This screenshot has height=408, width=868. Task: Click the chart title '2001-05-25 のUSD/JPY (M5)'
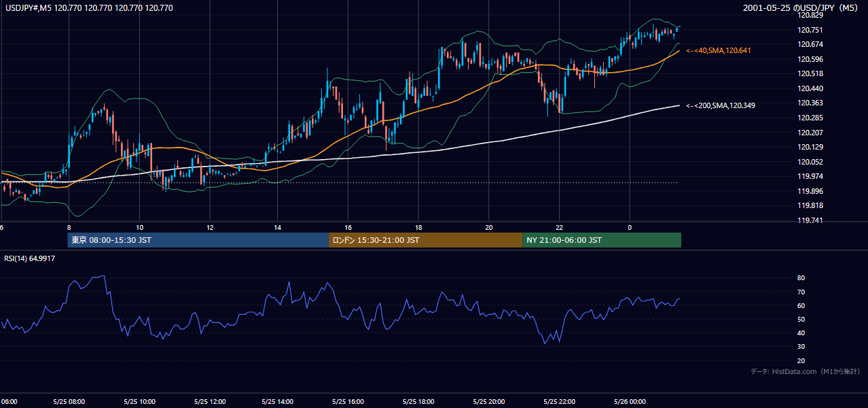(x=801, y=8)
